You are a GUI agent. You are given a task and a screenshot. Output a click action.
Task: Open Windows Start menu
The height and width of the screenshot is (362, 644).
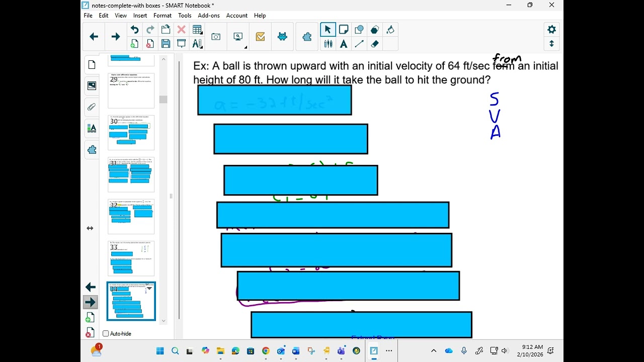point(160,351)
